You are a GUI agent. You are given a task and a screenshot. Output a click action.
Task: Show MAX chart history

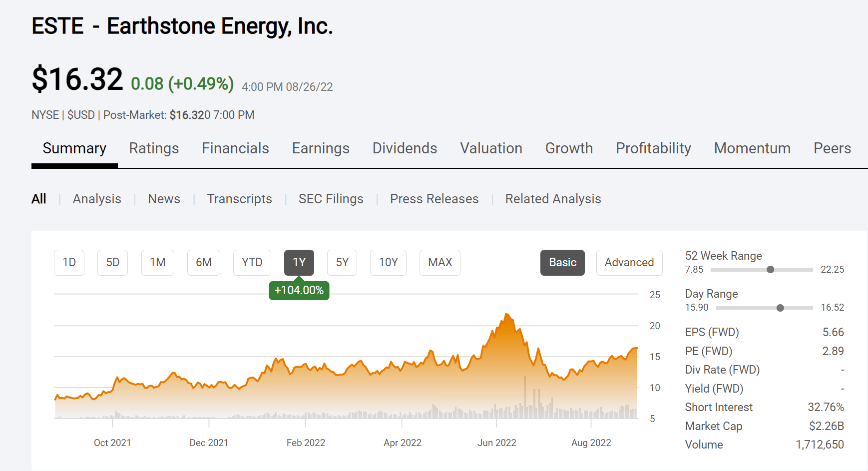439,262
